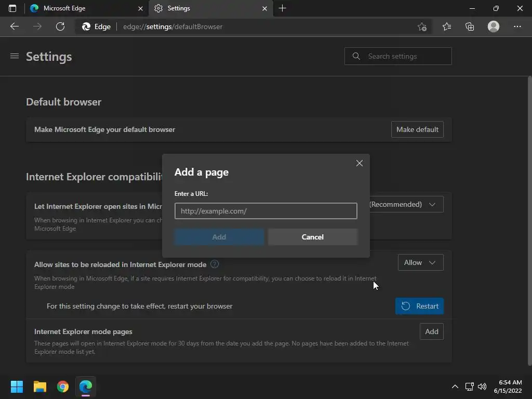Open the Settings hamburger menu

pyautogui.click(x=14, y=56)
